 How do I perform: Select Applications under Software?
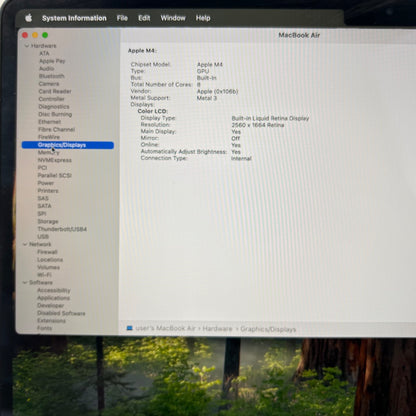[x=53, y=298]
